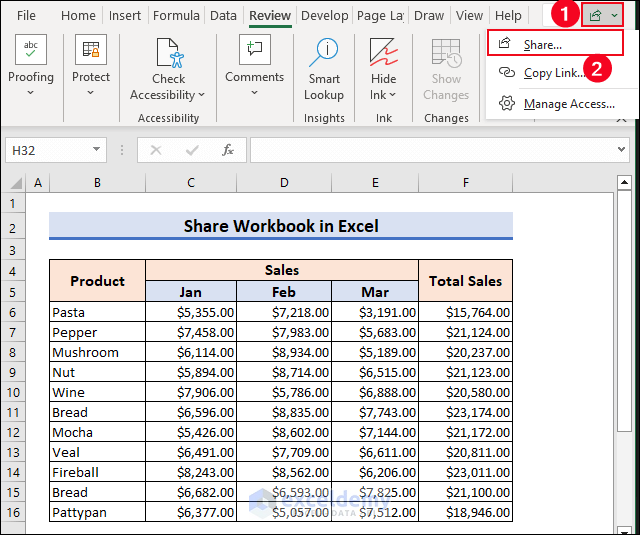640x535 pixels.
Task: Expand the Name Box dropdown arrow
Action: (x=97, y=150)
